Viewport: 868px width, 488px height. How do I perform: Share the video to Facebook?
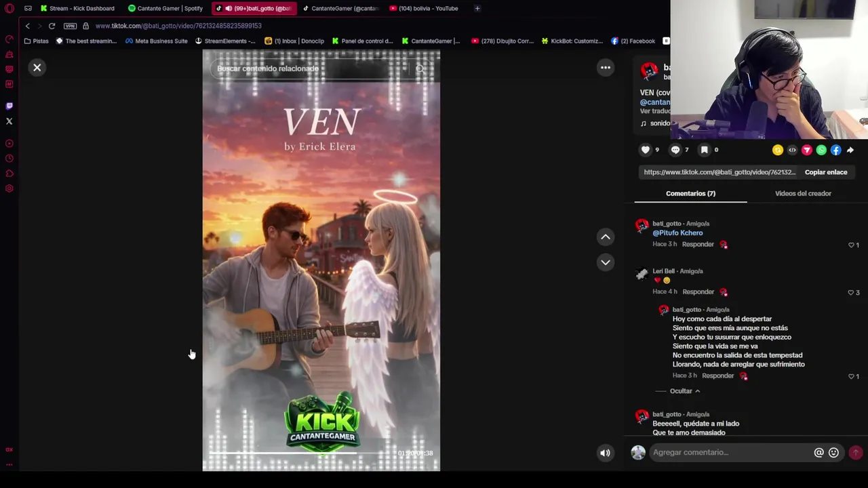[x=835, y=150]
